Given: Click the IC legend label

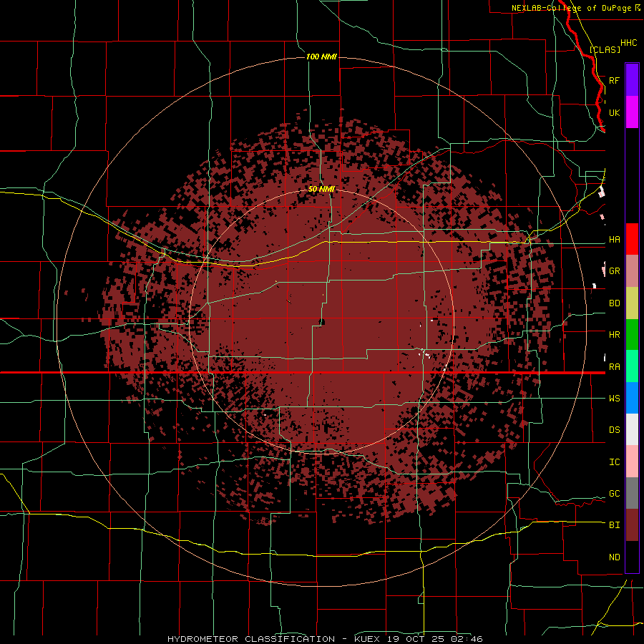Looking at the screenshot, I should 614,462.
